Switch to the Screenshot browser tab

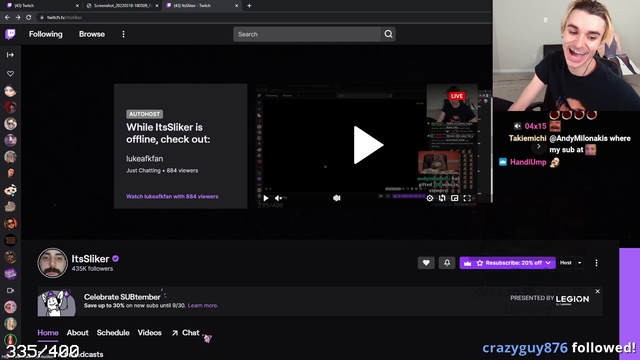point(121,6)
